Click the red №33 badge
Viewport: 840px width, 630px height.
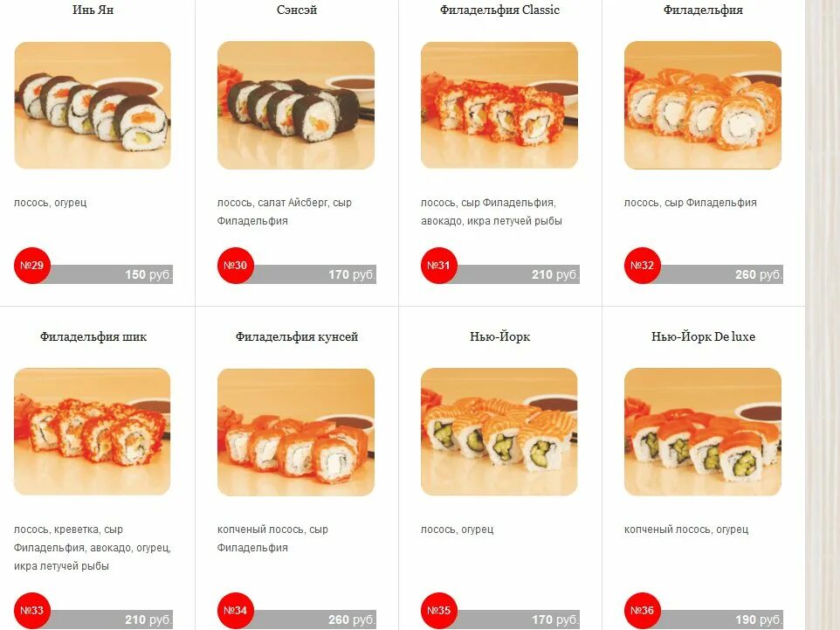pyautogui.click(x=31, y=611)
